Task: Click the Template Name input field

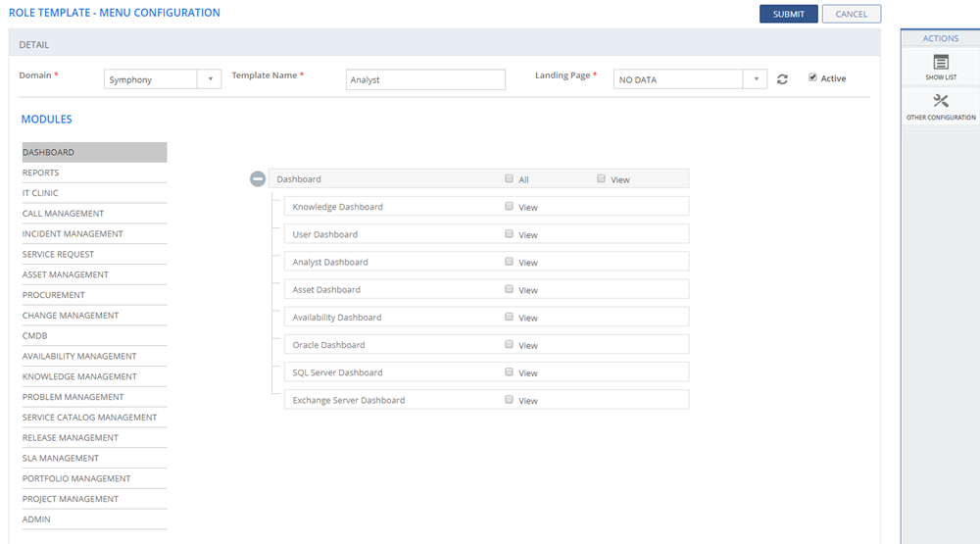Action: [425, 79]
